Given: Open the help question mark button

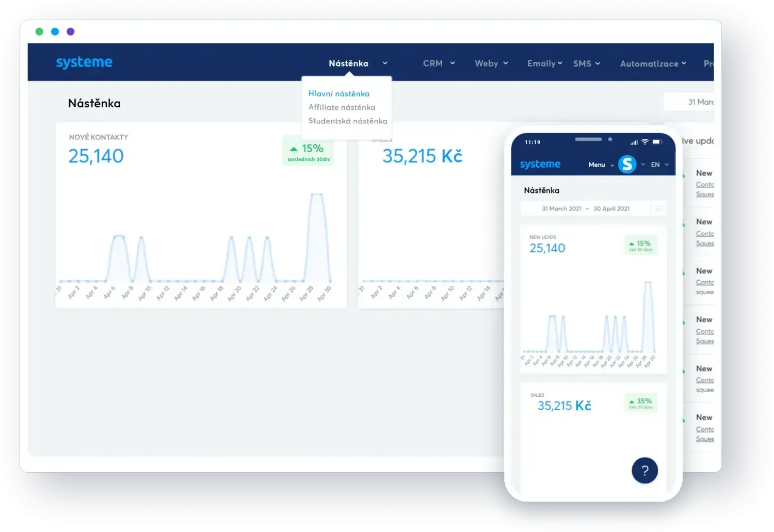Looking at the screenshot, I should click(644, 470).
